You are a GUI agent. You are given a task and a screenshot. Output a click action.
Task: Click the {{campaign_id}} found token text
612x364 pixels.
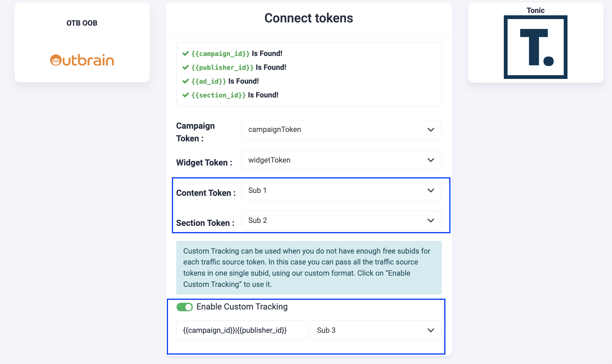pos(221,54)
